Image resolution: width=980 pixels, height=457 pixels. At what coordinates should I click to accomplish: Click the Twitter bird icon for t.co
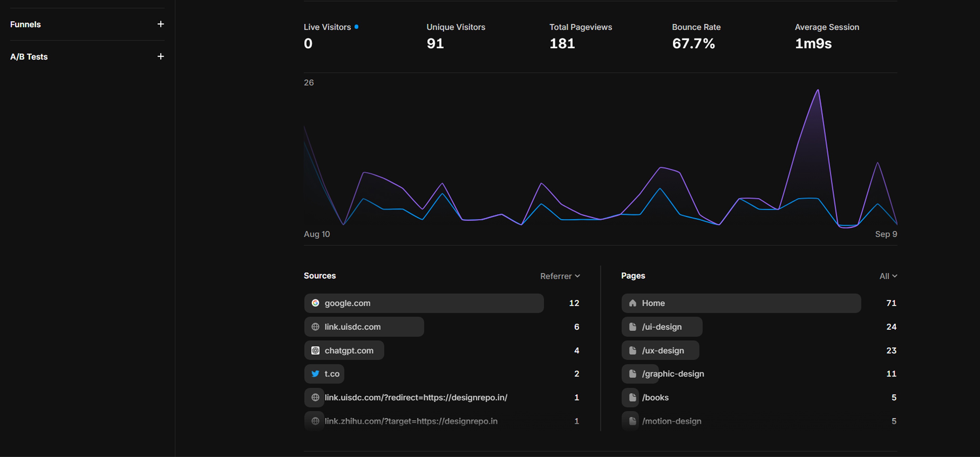coord(315,374)
